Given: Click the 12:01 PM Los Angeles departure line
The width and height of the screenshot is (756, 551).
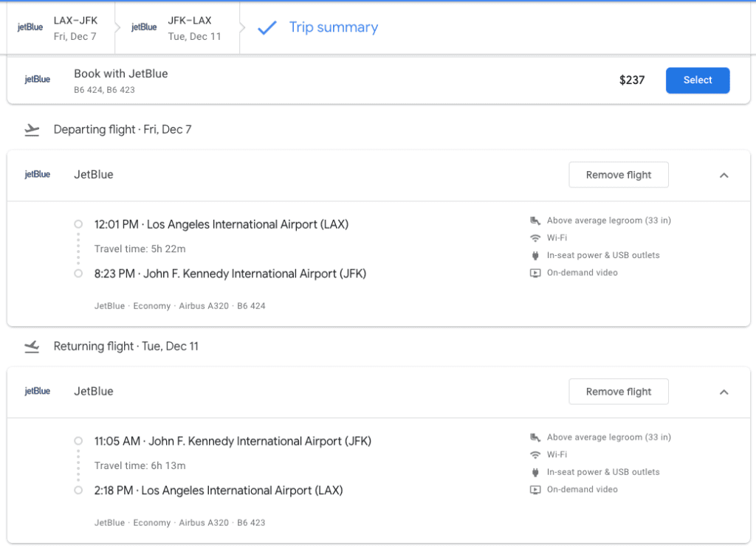Looking at the screenshot, I should point(221,224).
